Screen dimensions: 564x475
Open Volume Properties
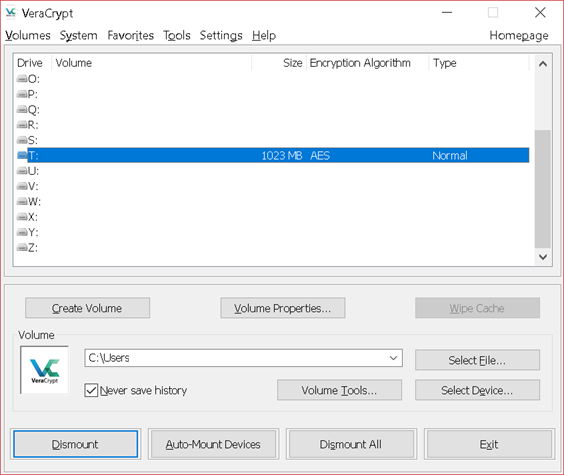coord(283,308)
